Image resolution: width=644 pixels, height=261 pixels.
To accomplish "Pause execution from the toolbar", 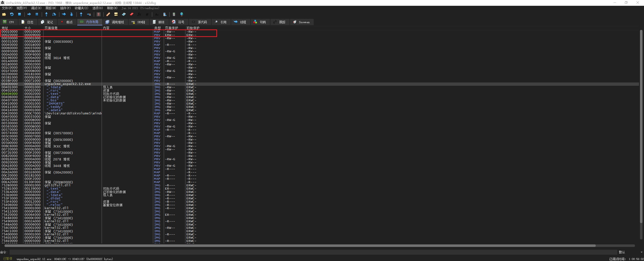I will click(37, 14).
